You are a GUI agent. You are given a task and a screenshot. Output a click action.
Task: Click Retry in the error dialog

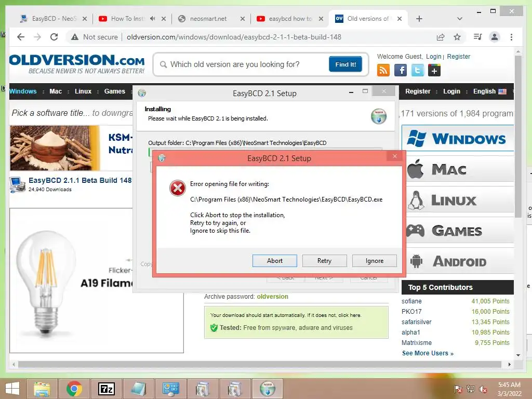(x=324, y=261)
